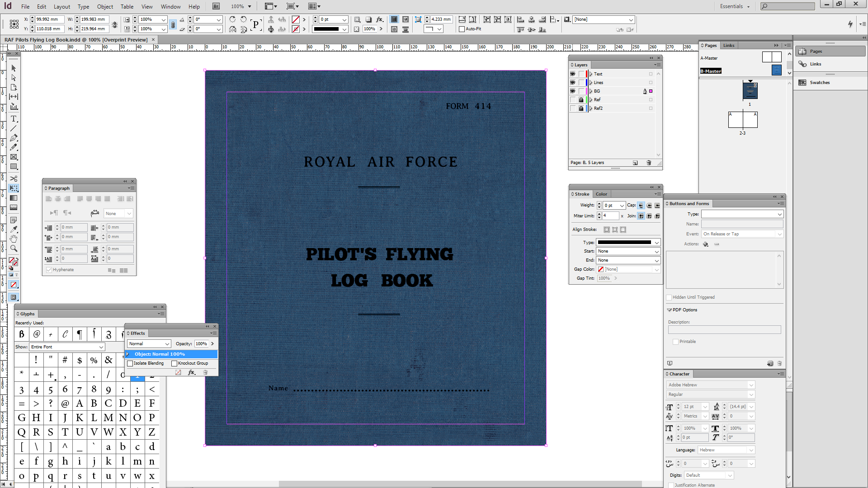Select the Line tool
Image resolution: width=868 pixels, height=488 pixels.
pos(14,128)
